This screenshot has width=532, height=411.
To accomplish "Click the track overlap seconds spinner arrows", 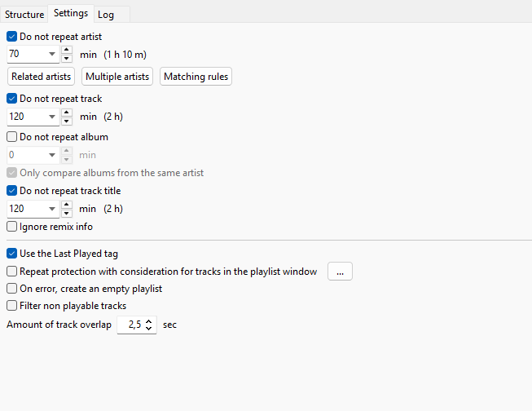I will pyautogui.click(x=149, y=325).
